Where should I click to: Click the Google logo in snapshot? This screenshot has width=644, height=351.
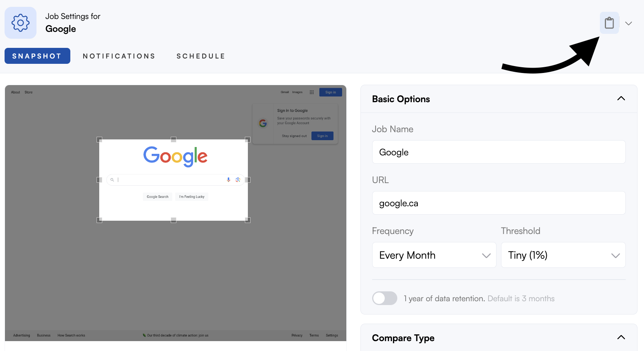pyautogui.click(x=175, y=157)
